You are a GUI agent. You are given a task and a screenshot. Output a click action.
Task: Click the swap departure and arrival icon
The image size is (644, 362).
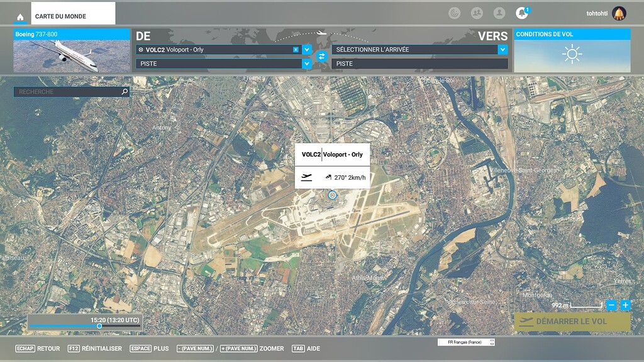pyautogui.click(x=323, y=57)
